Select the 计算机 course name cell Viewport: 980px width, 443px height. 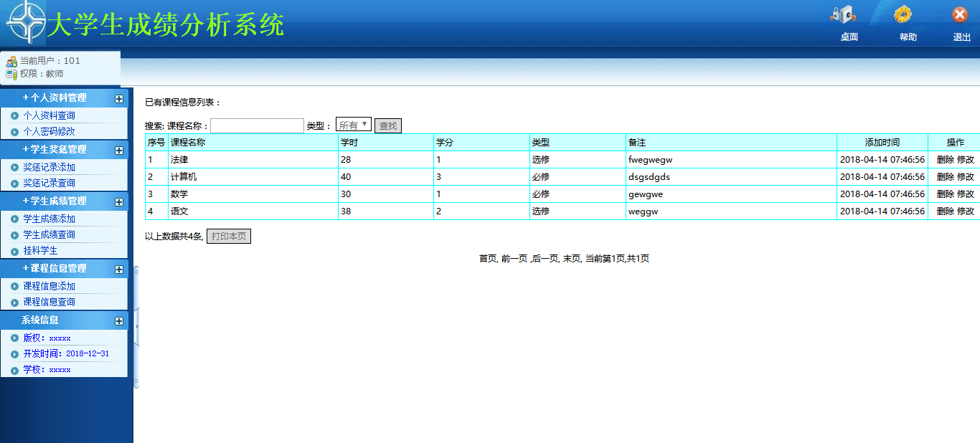[x=253, y=177]
